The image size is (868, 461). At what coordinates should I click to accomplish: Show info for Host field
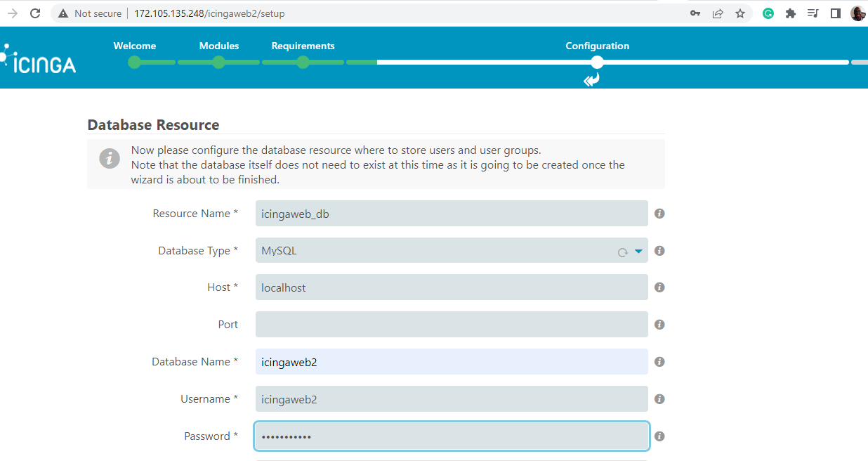(659, 287)
